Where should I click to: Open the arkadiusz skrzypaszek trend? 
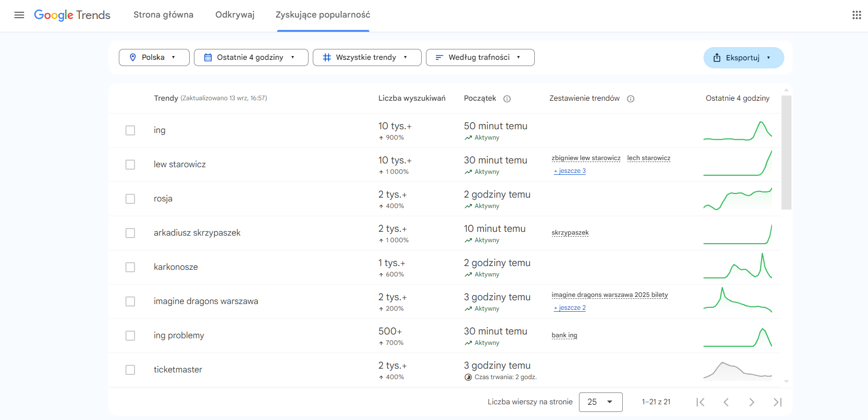(197, 233)
